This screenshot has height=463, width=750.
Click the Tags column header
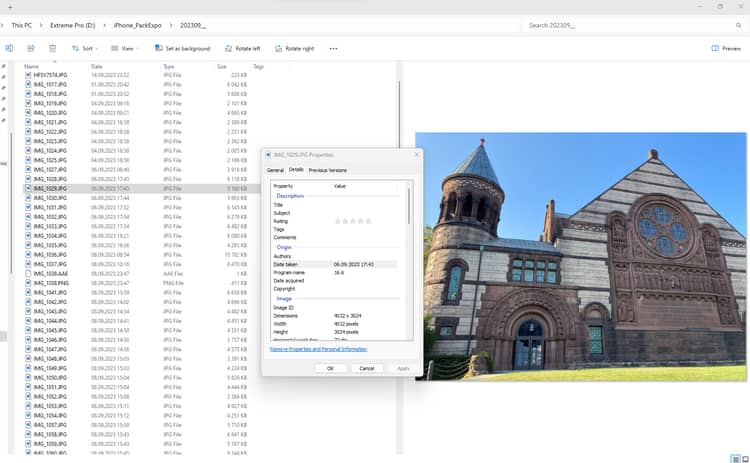[258, 66]
